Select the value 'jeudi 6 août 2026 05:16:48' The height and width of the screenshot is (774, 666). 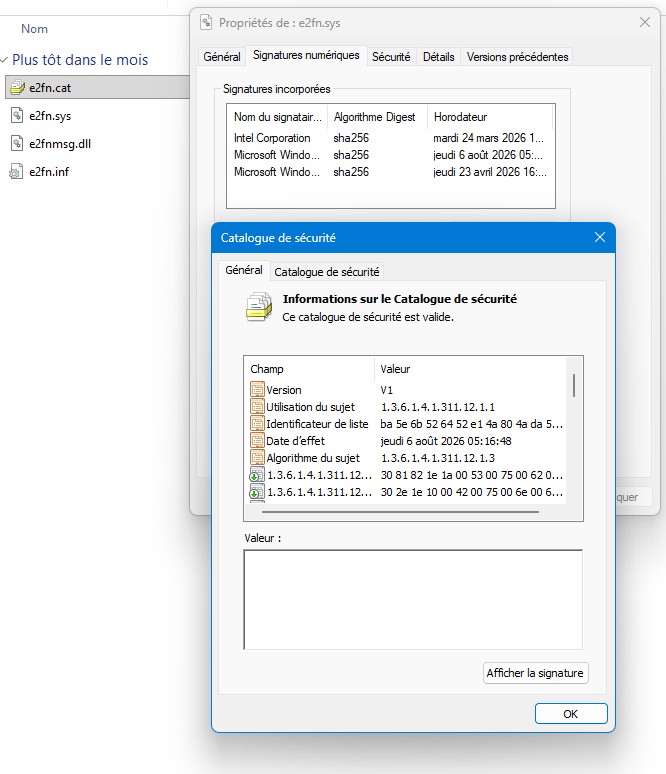[446, 441]
